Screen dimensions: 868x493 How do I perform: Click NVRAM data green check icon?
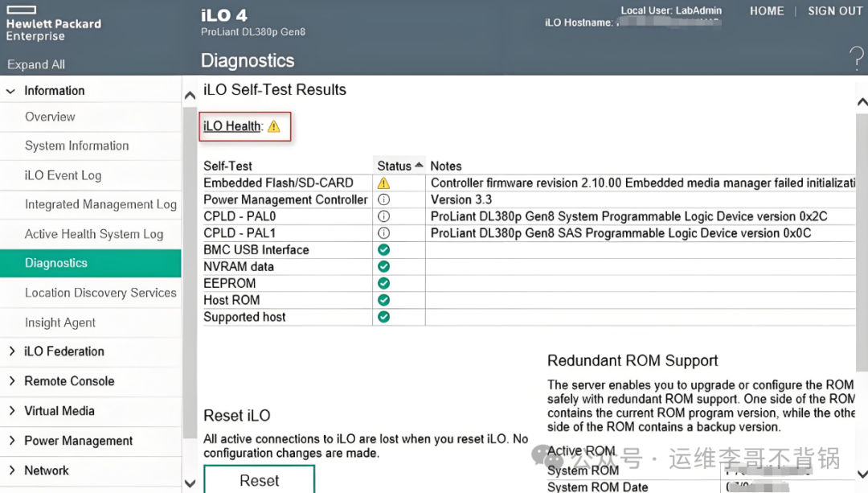click(x=383, y=266)
